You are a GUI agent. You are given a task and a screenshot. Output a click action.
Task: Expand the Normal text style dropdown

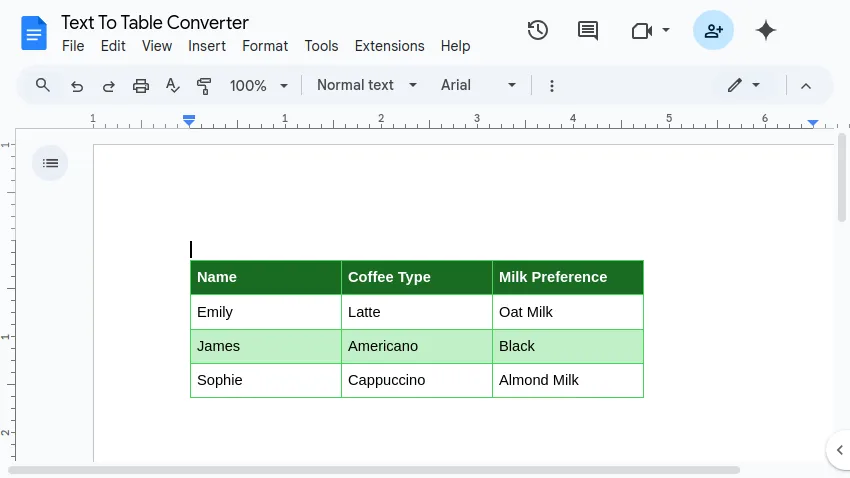point(366,86)
